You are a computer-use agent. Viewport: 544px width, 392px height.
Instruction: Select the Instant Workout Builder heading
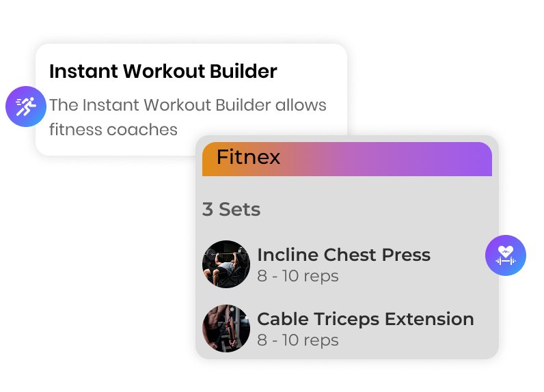pyautogui.click(x=163, y=72)
